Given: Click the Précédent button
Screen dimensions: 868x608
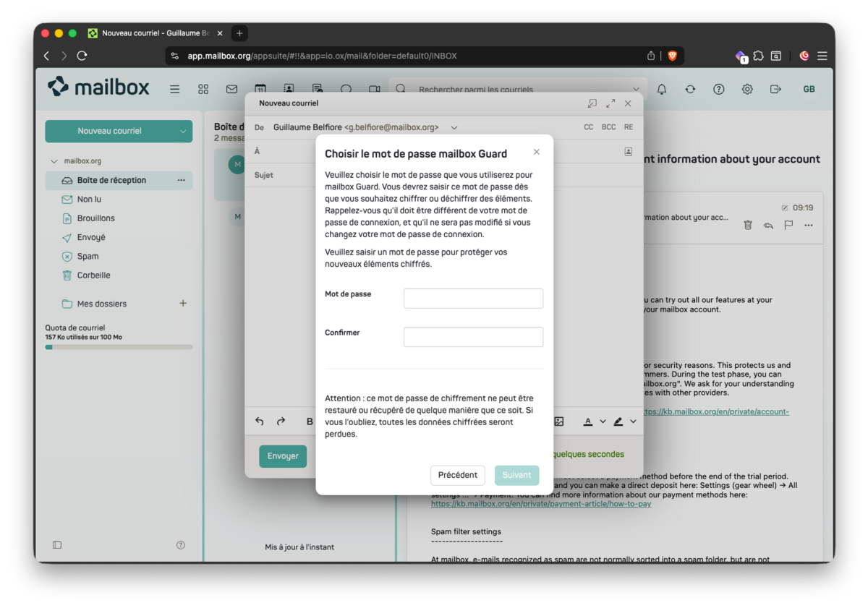Looking at the screenshot, I should pyautogui.click(x=458, y=475).
